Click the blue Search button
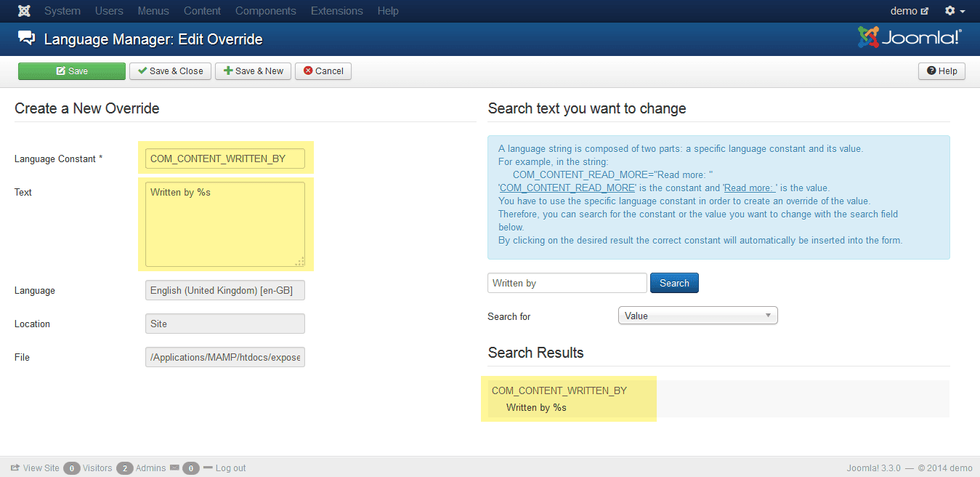The height and width of the screenshot is (477, 980). click(674, 283)
